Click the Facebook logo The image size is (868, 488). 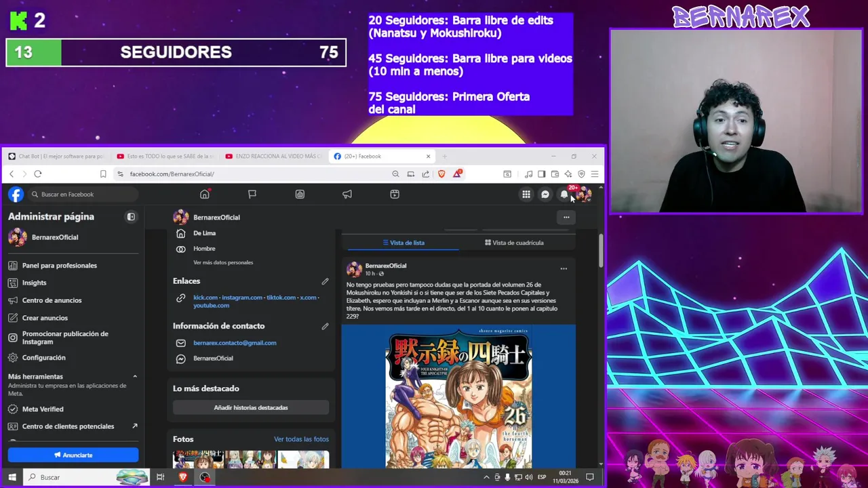[x=16, y=195]
